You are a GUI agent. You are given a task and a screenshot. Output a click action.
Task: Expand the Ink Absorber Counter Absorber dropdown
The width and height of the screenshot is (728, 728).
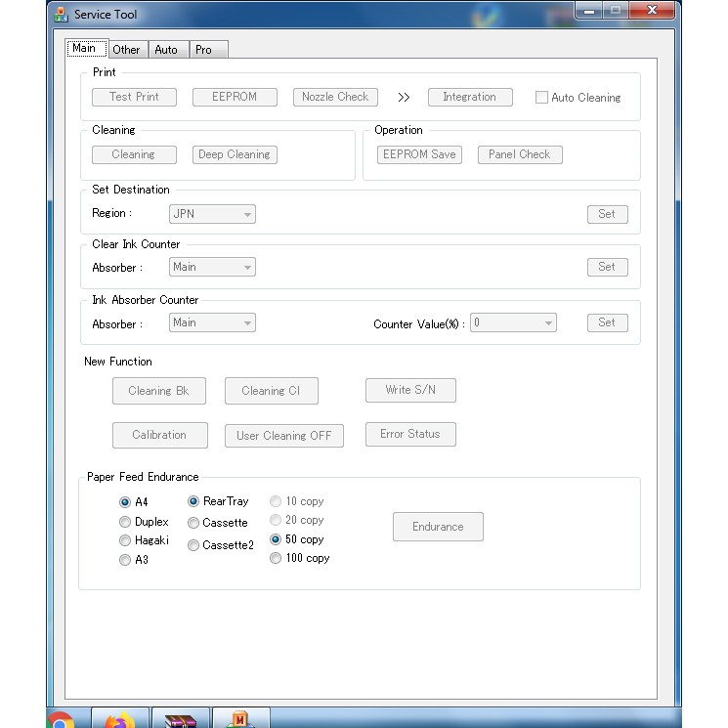(212, 322)
